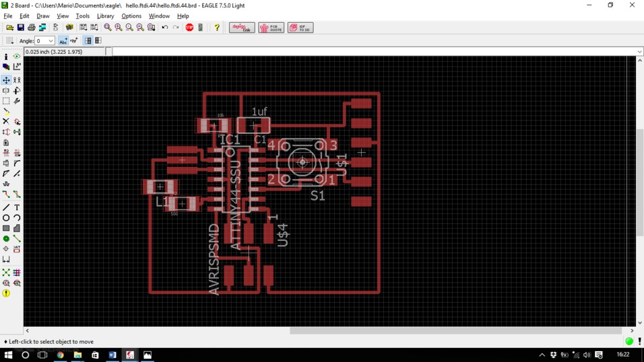Save the board with the floppy disk icon

pyautogui.click(x=20, y=28)
